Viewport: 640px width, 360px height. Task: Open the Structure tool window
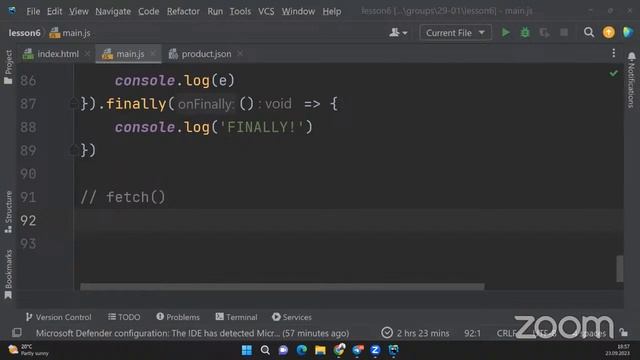(x=8, y=211)
